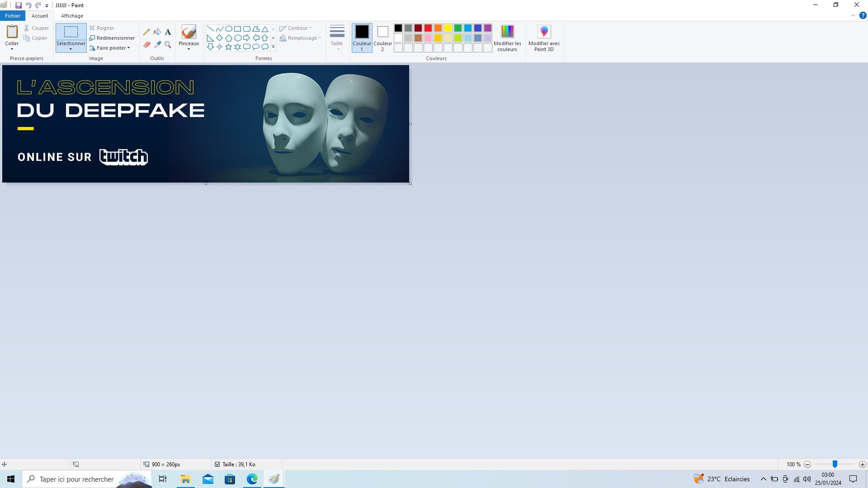The image size is (868, 488).
Task: Click the zoom in plus button
Action: (862, 465)
